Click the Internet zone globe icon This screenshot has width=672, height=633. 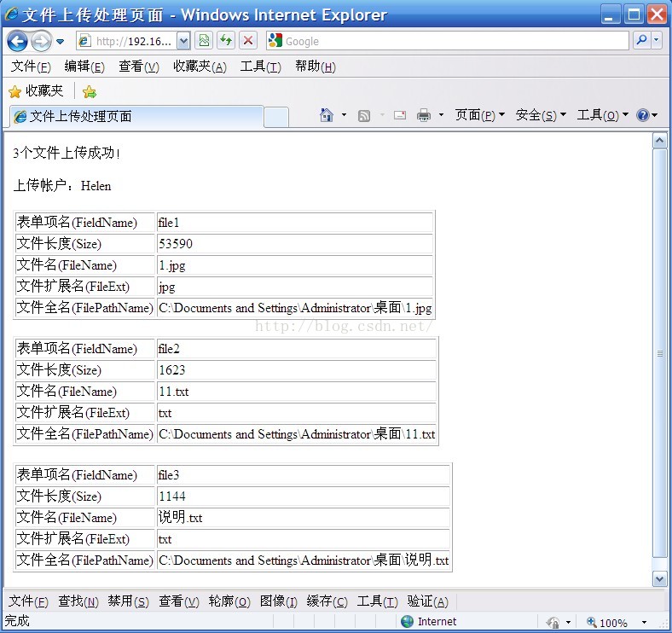point(407,621)
